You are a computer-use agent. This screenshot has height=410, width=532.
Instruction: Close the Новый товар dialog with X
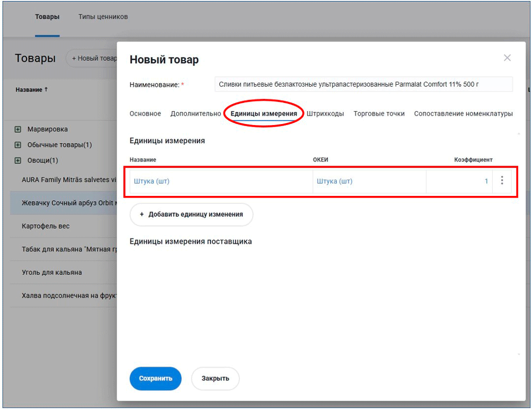click(507, 58)
